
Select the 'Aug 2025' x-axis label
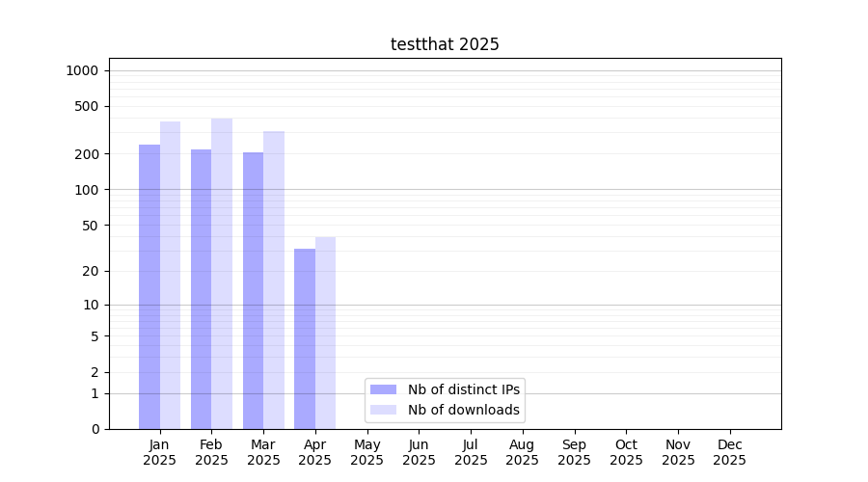[523, 452]
